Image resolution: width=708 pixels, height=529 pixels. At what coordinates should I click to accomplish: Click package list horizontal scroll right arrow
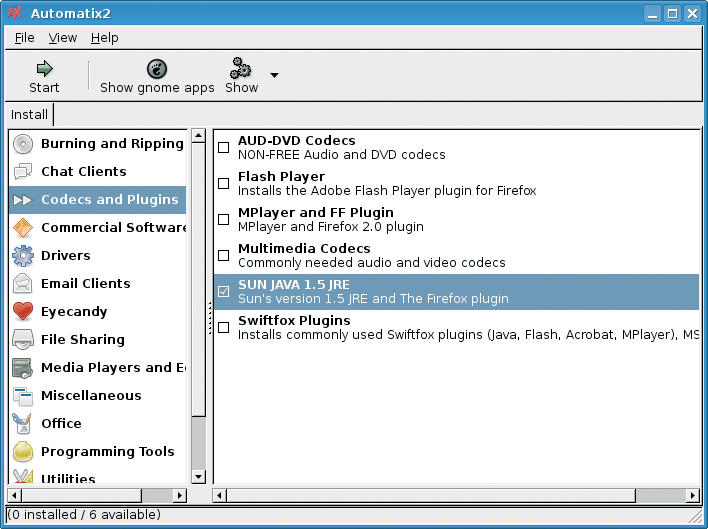click(x=693, y=496)
